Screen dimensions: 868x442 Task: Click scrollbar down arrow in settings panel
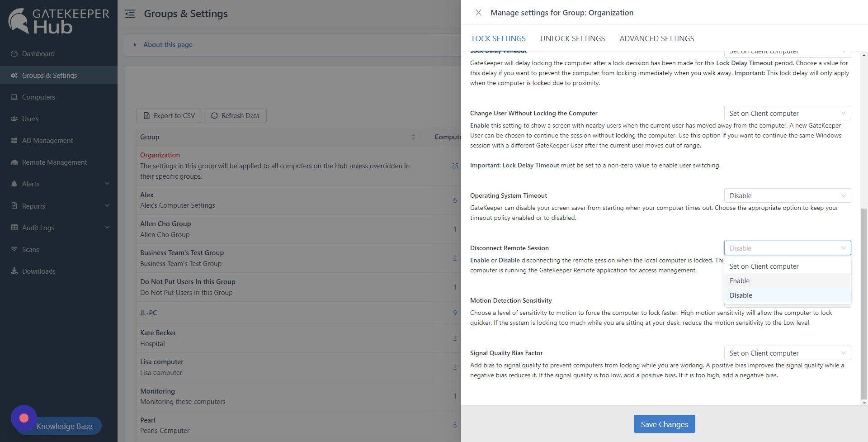click(864, 403)
